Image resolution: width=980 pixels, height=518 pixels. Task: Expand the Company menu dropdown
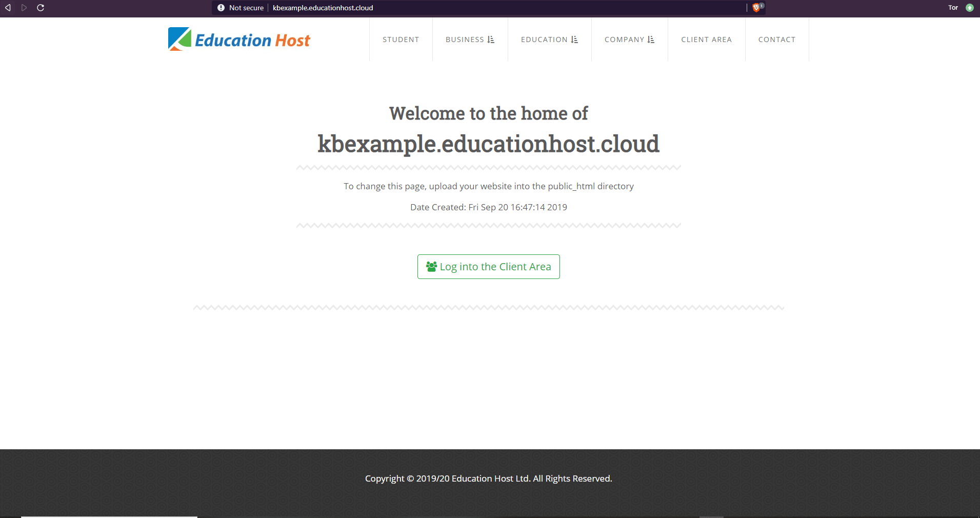click(x=630, y=39)
